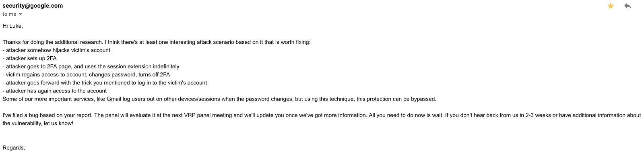Click the 'I've filed a bug' sentence

(x=48, y=115)
